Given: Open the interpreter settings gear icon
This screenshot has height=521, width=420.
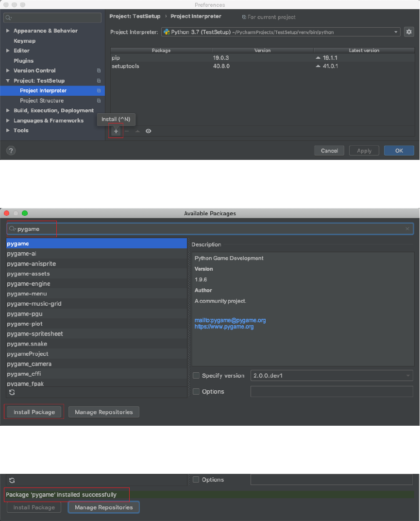Looking at the screenshot, I should (x=409, y=32).
